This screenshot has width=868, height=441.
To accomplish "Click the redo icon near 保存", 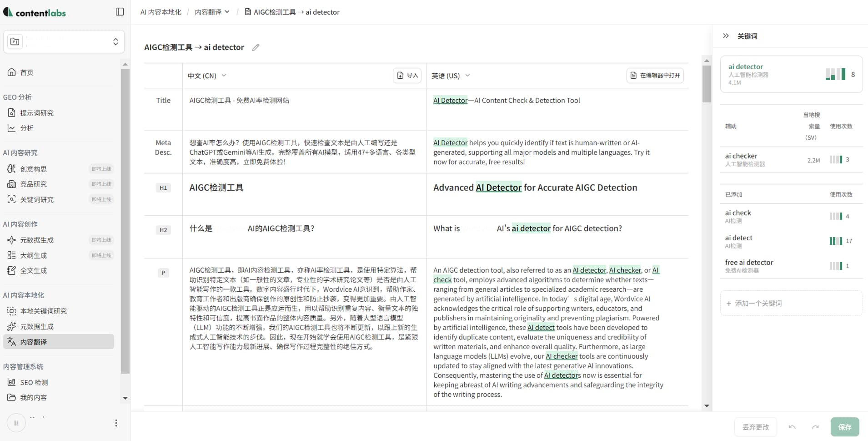I will pyautogui.click(x=815, y=426).
